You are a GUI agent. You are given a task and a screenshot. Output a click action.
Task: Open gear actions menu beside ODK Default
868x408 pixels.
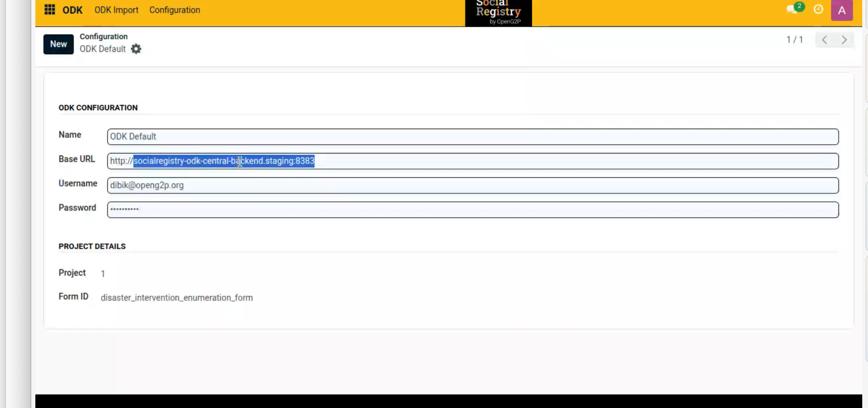pyautogui.click(x=136, y=49)
